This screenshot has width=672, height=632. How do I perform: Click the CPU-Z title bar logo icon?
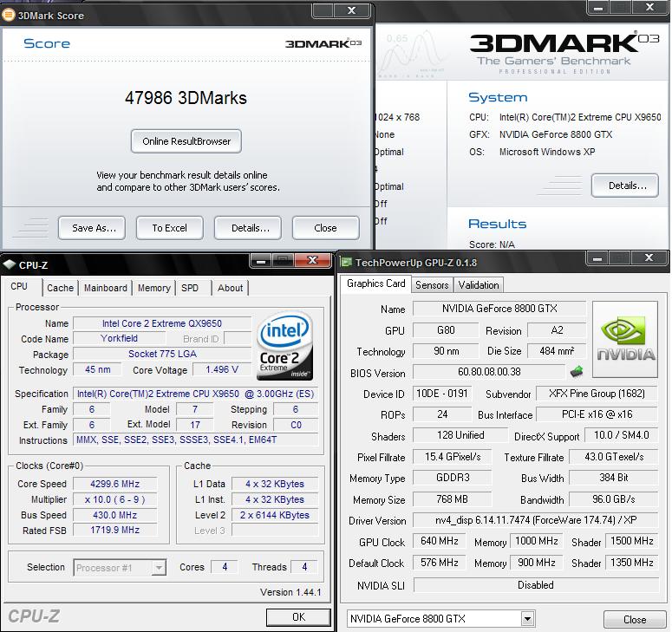[x=9, y=264]
